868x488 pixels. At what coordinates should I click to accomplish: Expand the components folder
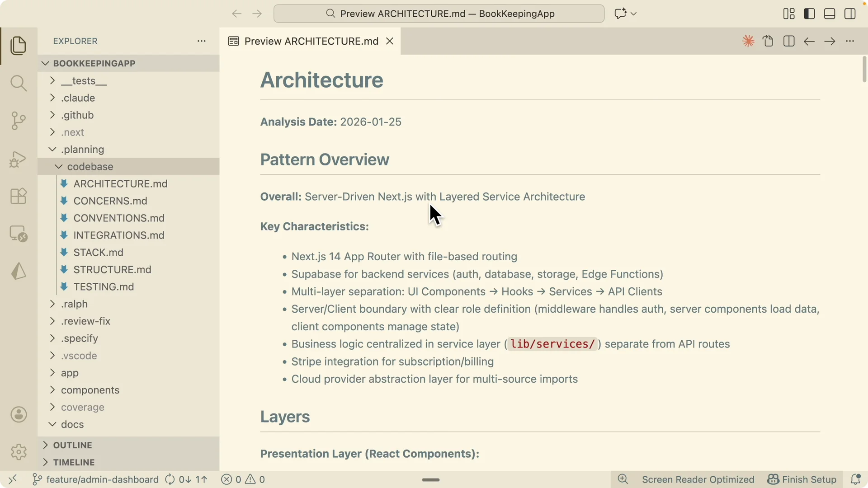[x=128, y=390]
